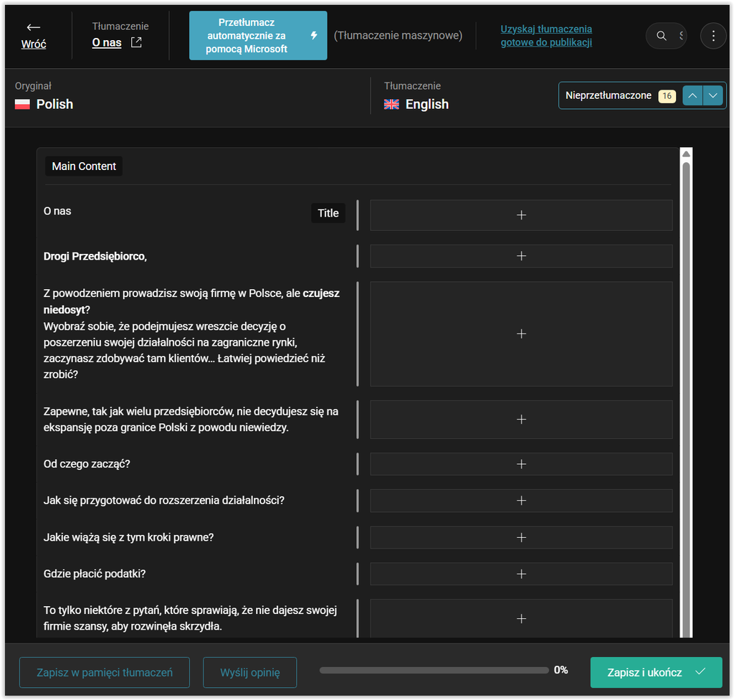This screenshot has height=700, width=734.
Task: Open the search magnifier icon
Action: click(x=661, y=36)
